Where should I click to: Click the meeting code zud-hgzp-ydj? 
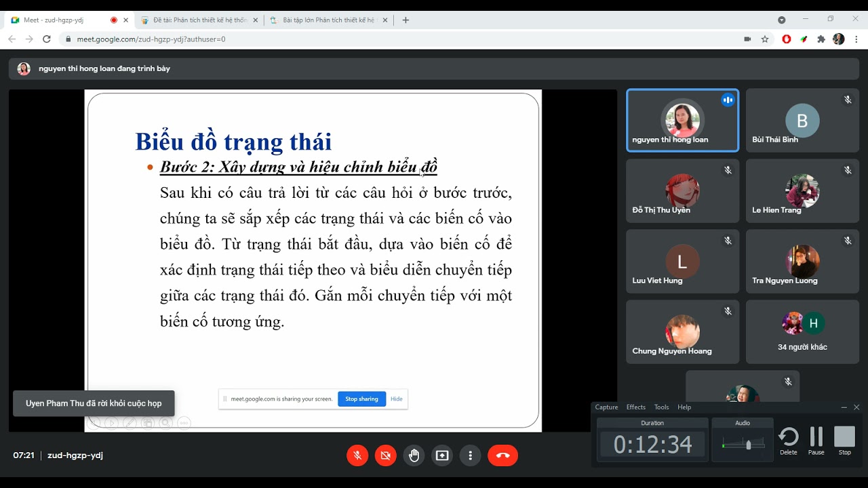(x=75, y=455)
